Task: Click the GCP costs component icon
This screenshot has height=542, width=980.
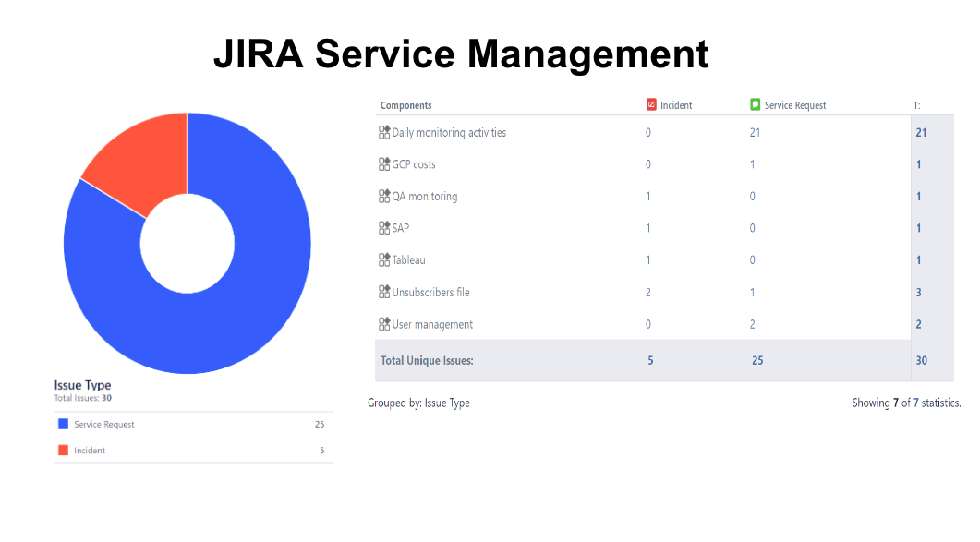Action: tap(384, 164)
